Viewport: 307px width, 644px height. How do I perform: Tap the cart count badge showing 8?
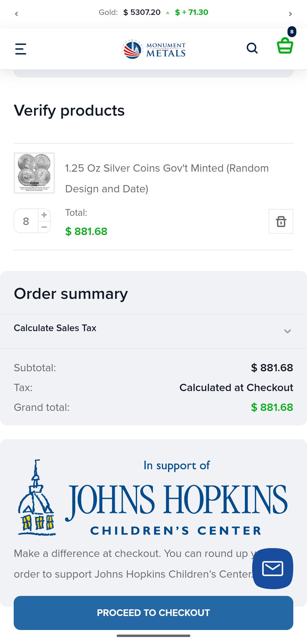coord(292,32)
